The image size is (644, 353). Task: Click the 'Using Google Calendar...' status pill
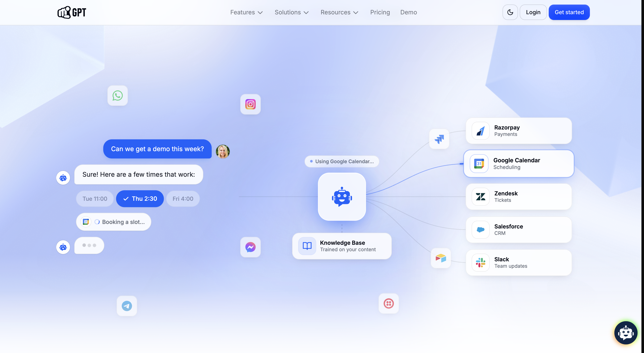pyautogui.click(x=342, y=161)
